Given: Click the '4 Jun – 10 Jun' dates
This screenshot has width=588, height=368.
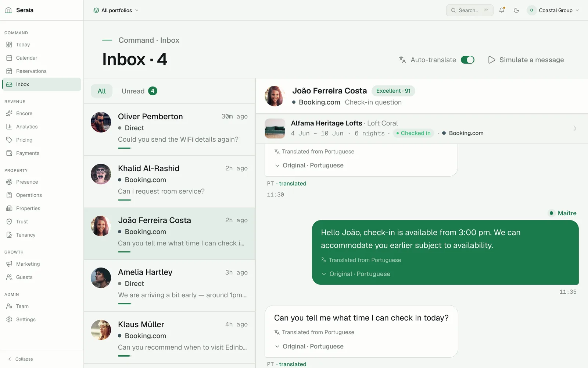Looking at the screenshot, I should tap(317, 133).
